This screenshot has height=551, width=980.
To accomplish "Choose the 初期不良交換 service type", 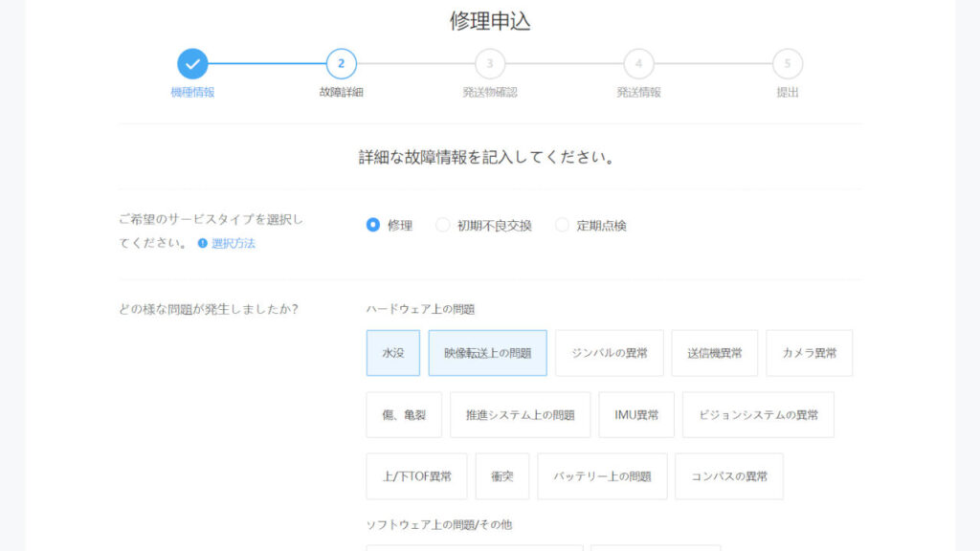I will pos(442,226).
